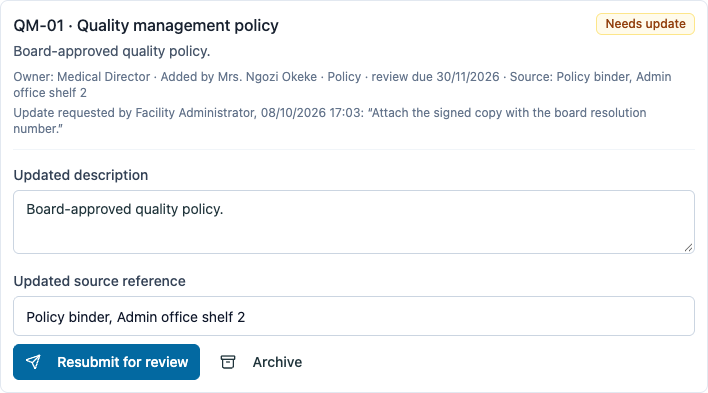Click the Resubmit for review button
This screenshot has height=393, width=708.
107,362
